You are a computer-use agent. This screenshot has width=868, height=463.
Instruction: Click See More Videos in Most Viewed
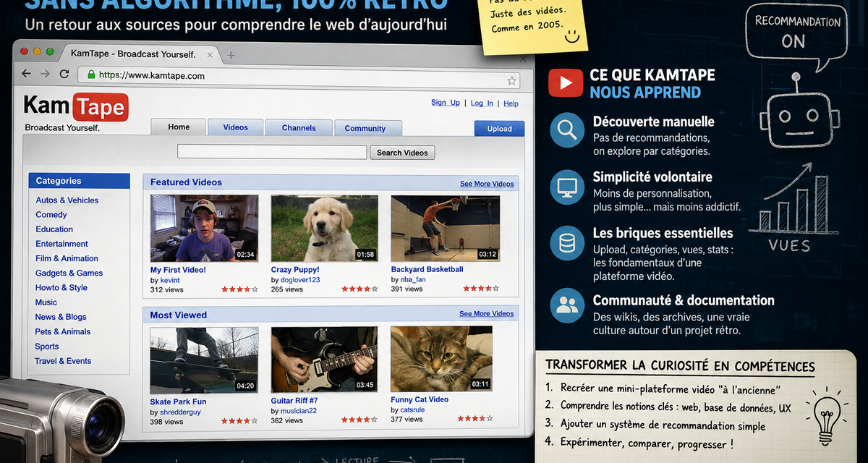click(x=487, y=314)
